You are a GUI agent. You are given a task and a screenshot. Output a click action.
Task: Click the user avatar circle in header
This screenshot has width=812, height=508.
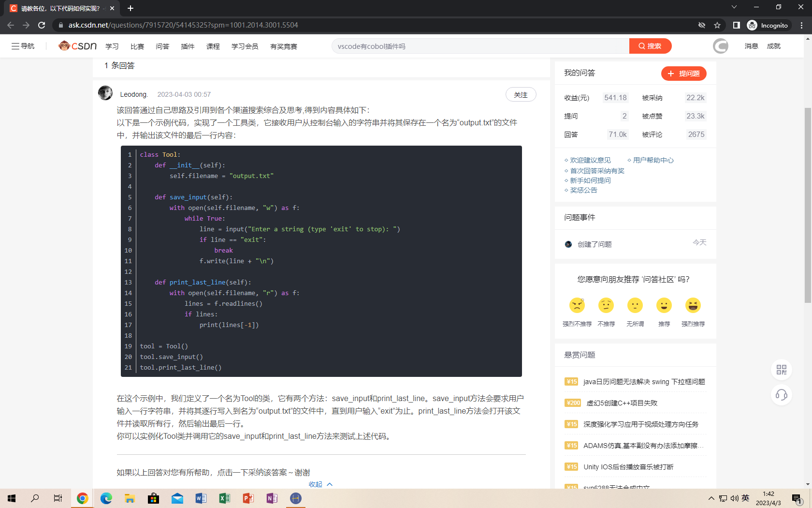point(720,46)
